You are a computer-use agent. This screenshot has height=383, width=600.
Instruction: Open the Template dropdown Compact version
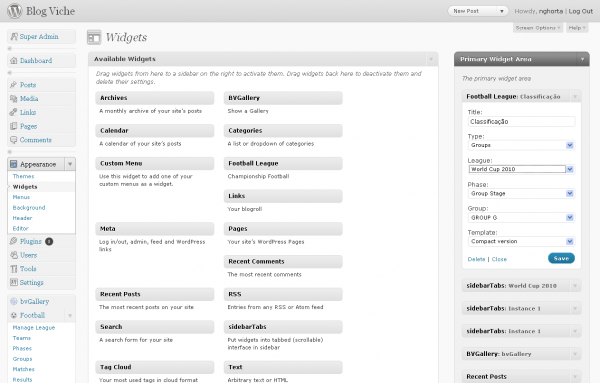521,241
